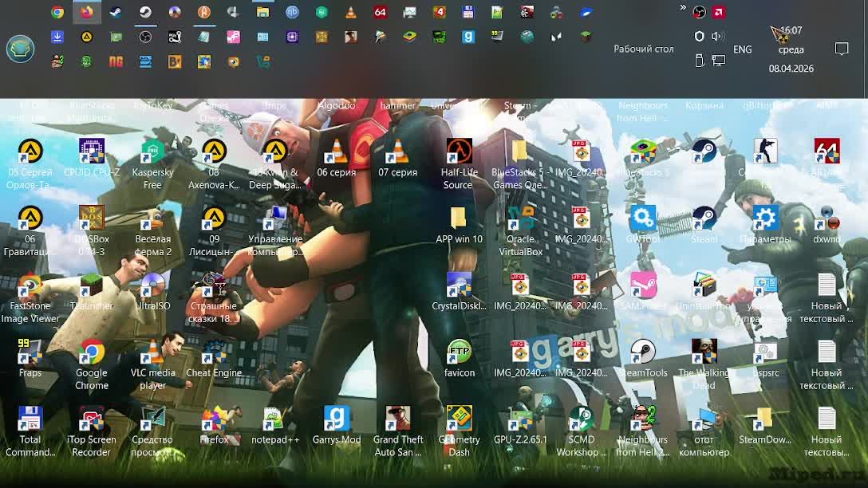
Task: Click the orange NG icon in the taskbar
Action: 116,61
